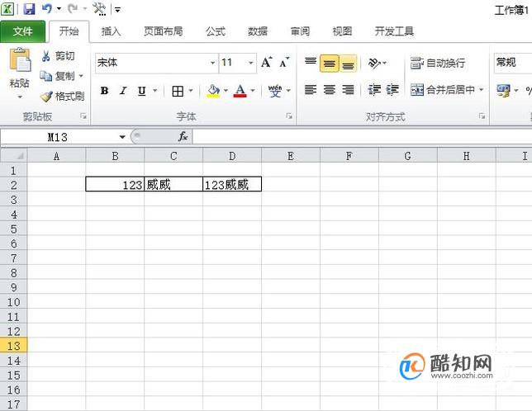
Task: Click the accounting number format icon
Action: [x=504, y=90]
